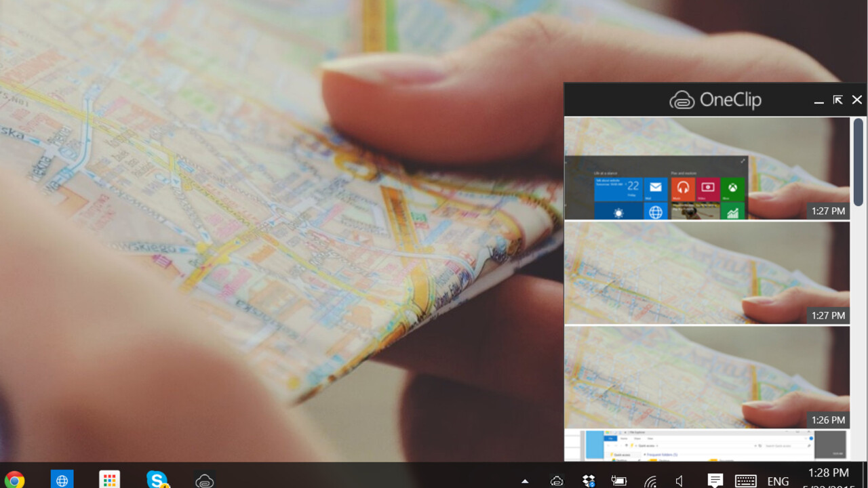Open the ENG input language selector
This screenshot has width=868, height=488.
coord(778,481)
